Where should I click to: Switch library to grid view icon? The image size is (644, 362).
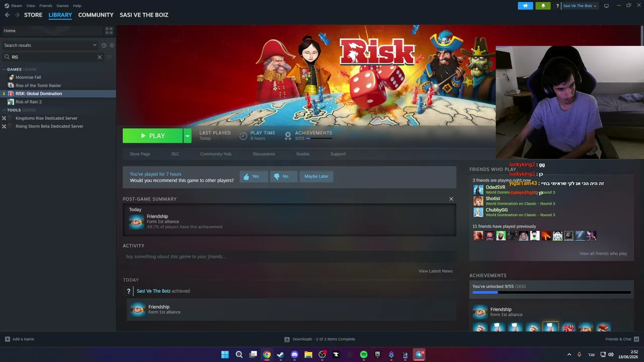pyautogui.click(x=109, y=31)
